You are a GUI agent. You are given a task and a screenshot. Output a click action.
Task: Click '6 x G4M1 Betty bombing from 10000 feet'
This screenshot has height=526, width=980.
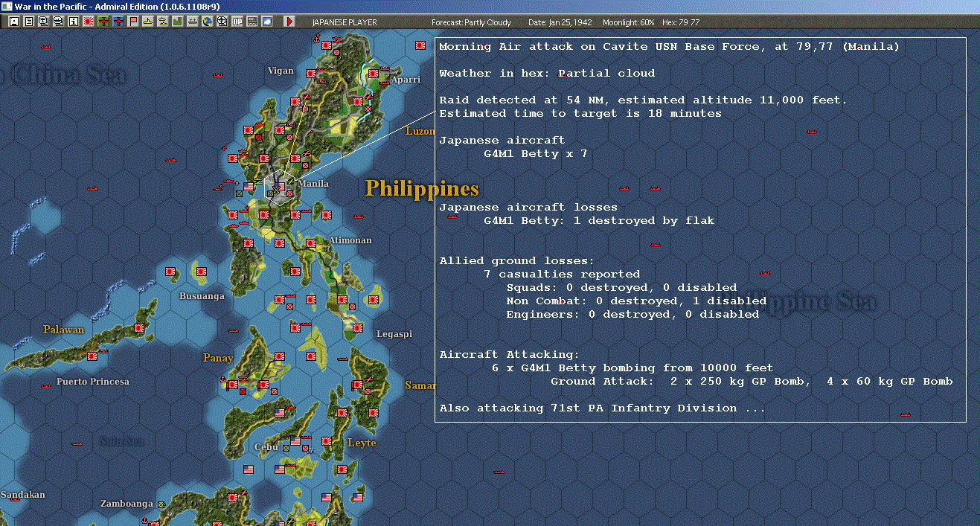pos(632,368)
